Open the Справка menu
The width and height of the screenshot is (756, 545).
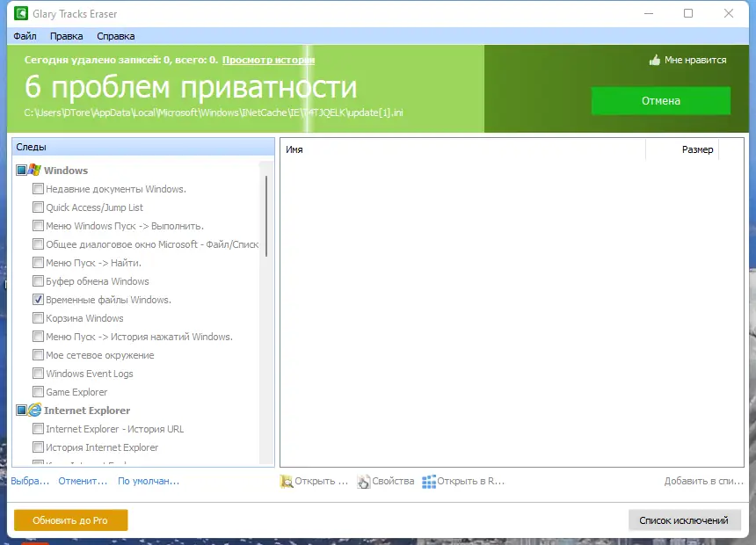[116, 36]
